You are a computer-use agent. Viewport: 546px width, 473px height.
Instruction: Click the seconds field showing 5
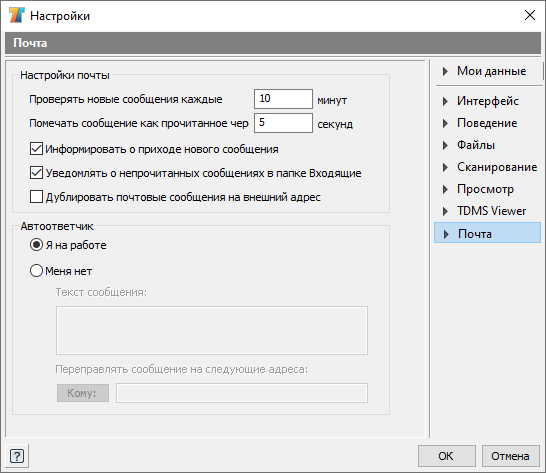tap(283, 123)
